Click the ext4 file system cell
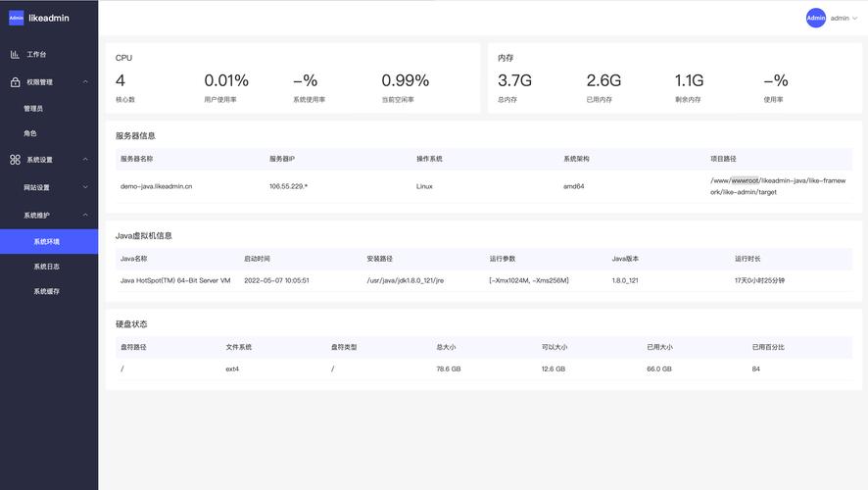This screenshot has height=490, width=868. [x=232, y=368]
